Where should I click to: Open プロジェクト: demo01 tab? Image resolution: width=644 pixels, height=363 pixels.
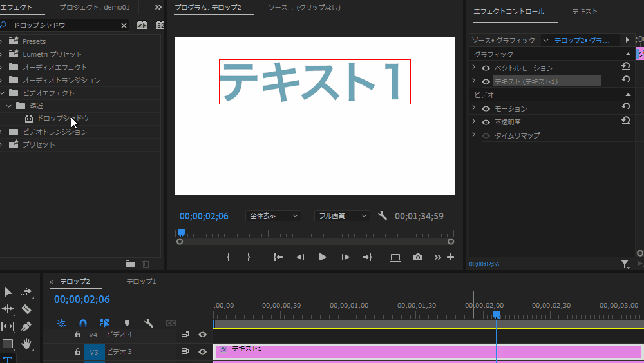click(x=95, y=7)
